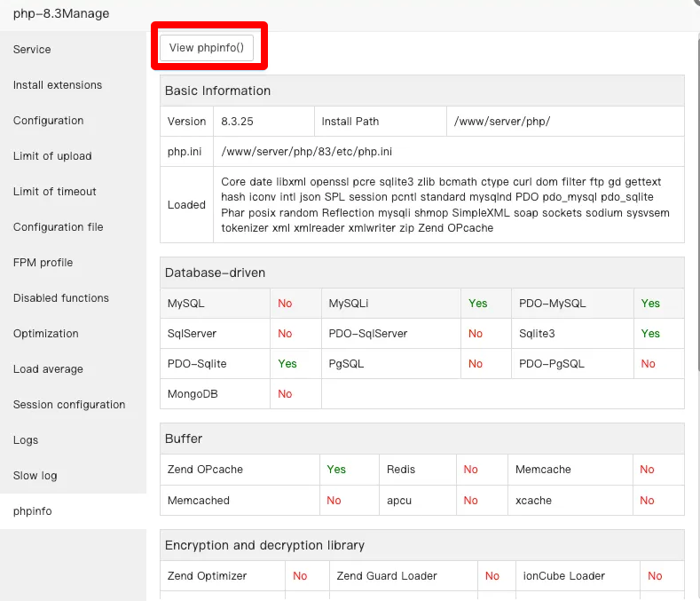Select the Configuration menu item
700x601 pixels.
coord(74,120)
